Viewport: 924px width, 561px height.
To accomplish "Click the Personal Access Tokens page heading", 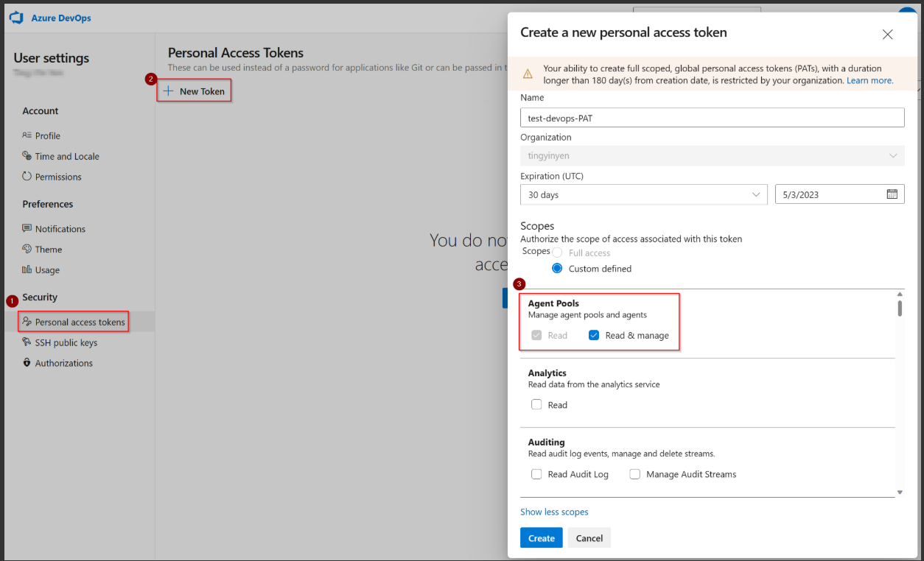I will pos(236,53).
